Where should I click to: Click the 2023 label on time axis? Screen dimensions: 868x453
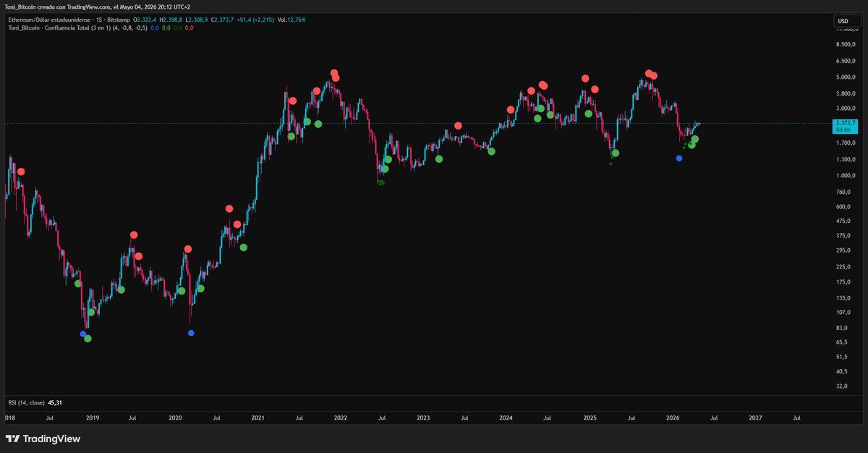point(423,418)
